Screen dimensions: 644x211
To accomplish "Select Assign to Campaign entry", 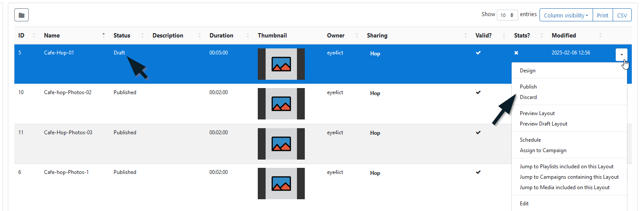I will point(543,150).
